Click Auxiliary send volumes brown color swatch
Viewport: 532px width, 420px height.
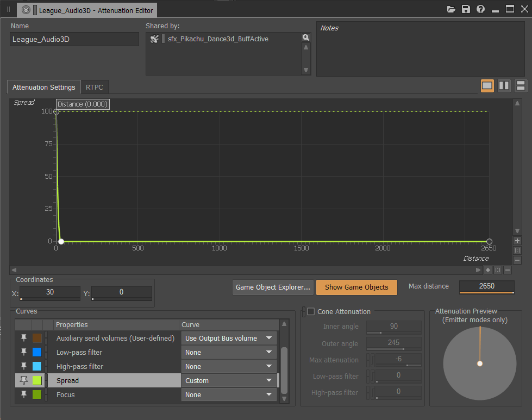tap(37, 338)
